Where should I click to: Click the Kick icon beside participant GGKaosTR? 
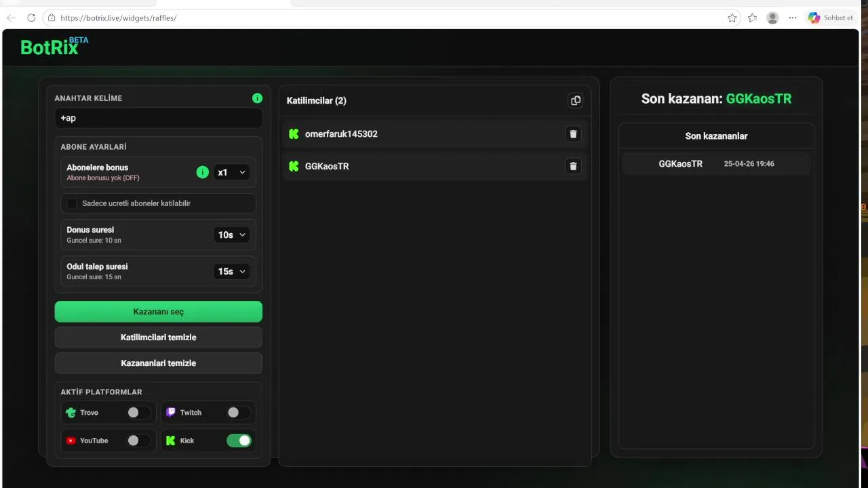click(x=294, y=166)
